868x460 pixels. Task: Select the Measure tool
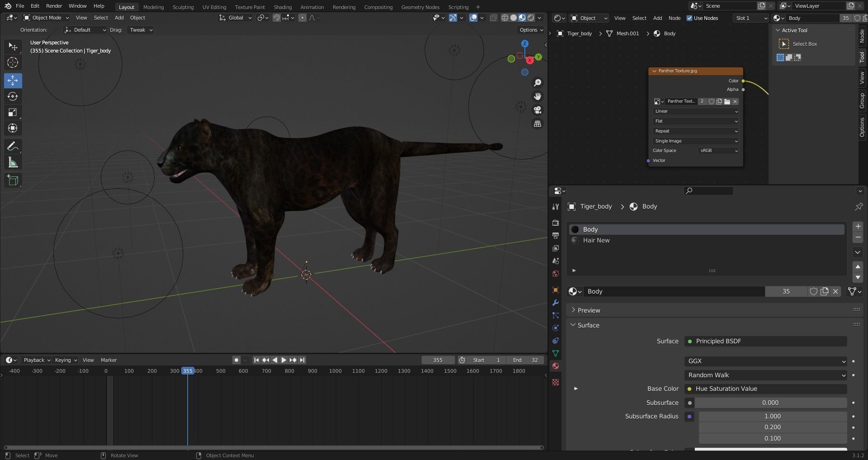pos(13,162)
